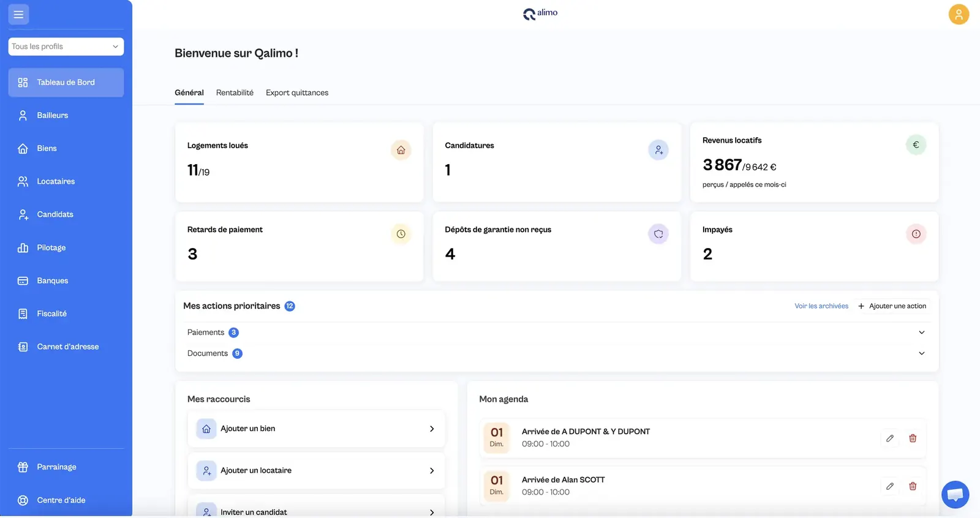Click the Mes actions prioritaires count badge

290,306
